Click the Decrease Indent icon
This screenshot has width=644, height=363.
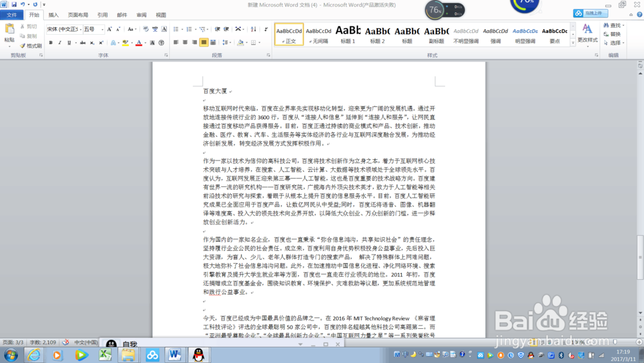point(217,29)
